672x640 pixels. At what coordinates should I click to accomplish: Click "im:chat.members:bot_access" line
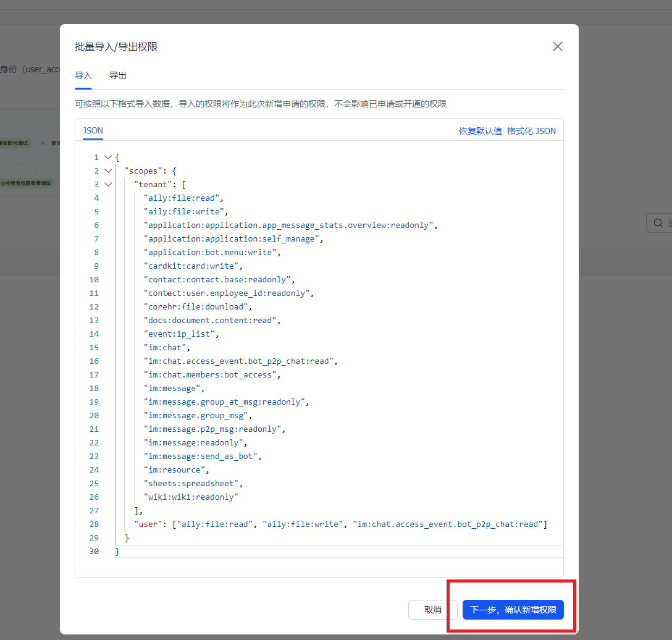point(212,374)
